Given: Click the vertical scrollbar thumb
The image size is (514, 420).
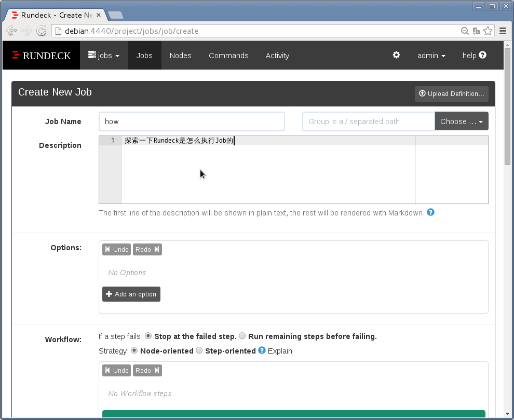Looking at the screenshot, I should point(507,106).
